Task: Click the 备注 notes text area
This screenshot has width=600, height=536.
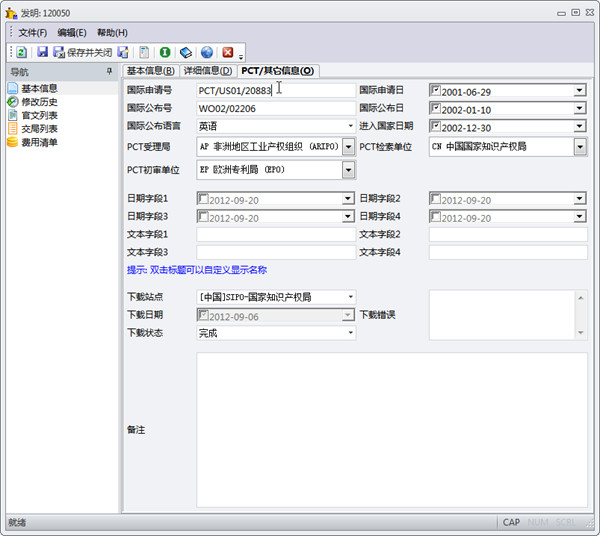Action: coord(392,430)
